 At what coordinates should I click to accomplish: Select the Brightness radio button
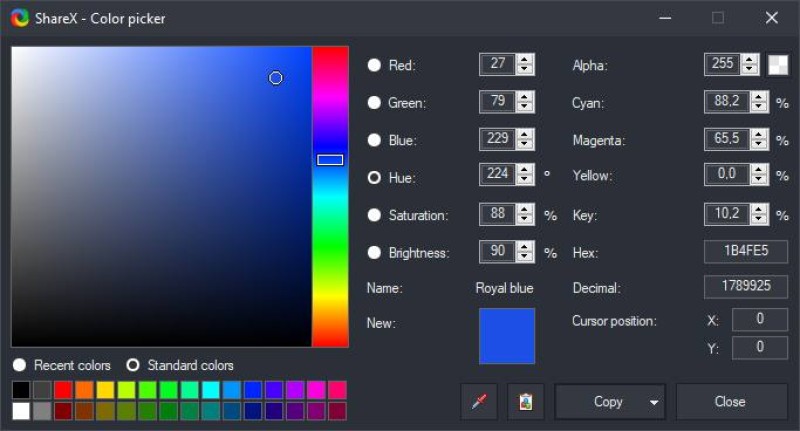(374, 253)
